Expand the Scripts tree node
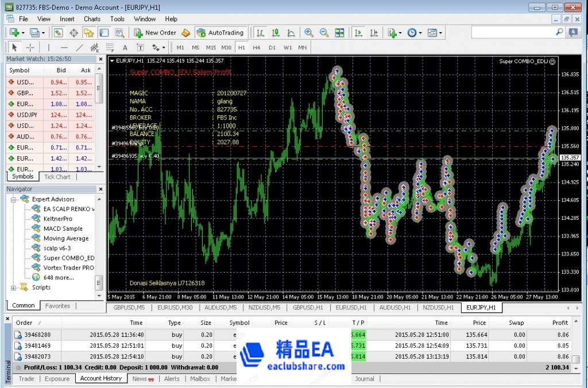The image size is (588, 388). click(x=13, y=288)
